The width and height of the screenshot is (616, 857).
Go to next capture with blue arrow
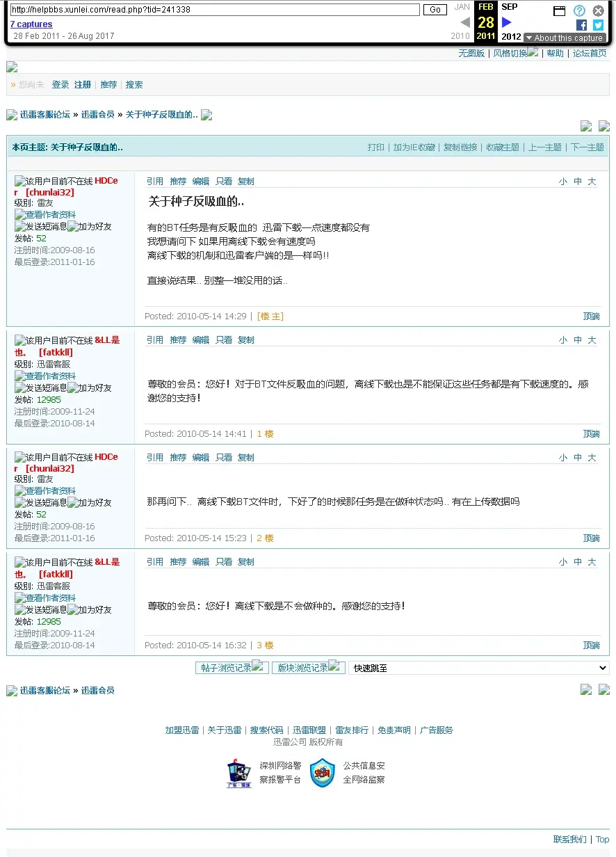(x=507, y=22)
